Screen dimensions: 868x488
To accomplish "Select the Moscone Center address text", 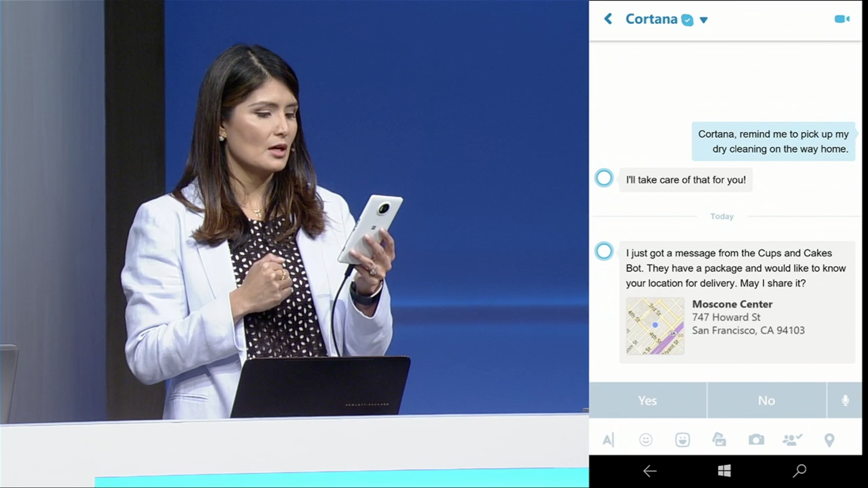I will point(748,317).
